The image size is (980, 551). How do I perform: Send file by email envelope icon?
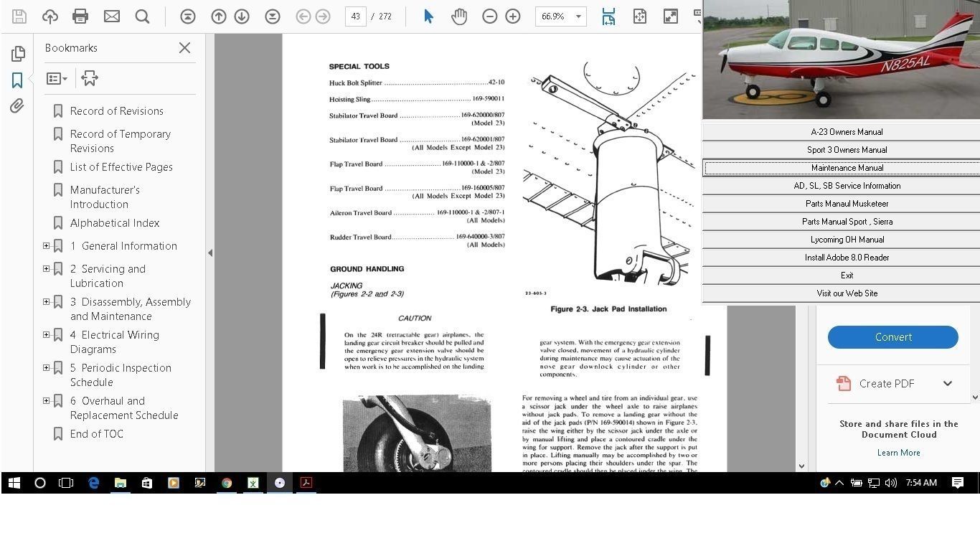[112, 16]
